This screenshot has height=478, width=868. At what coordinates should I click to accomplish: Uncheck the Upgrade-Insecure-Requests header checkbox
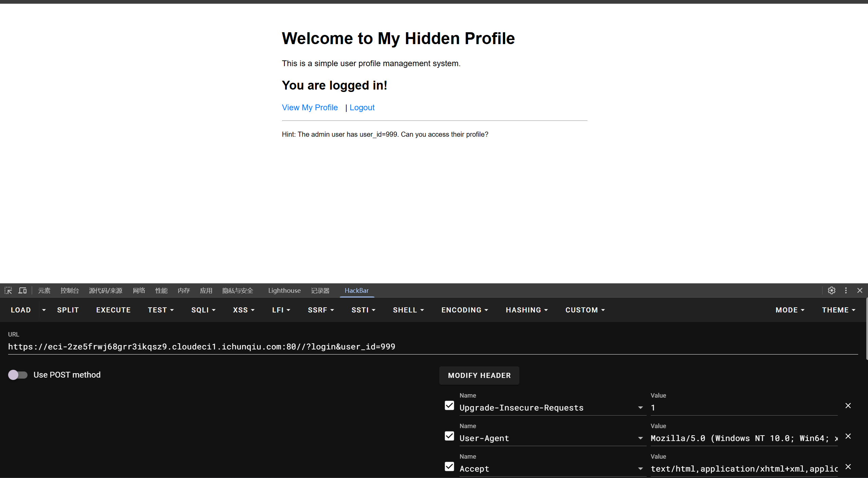tap(449, 406)
